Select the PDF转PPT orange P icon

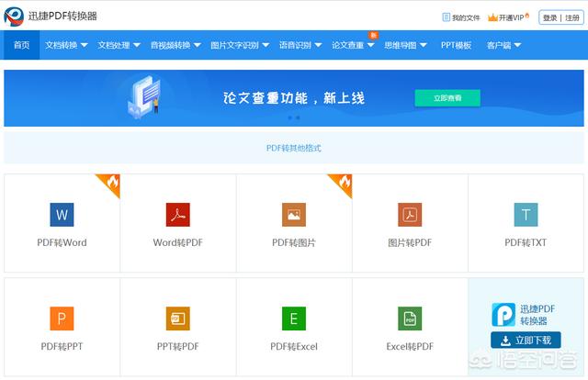62,319
